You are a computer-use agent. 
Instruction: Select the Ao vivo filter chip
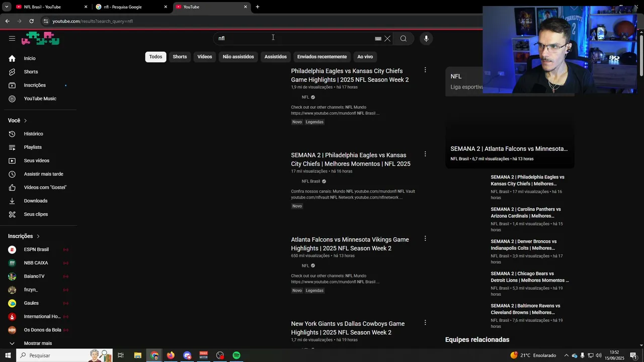(365, 57)
